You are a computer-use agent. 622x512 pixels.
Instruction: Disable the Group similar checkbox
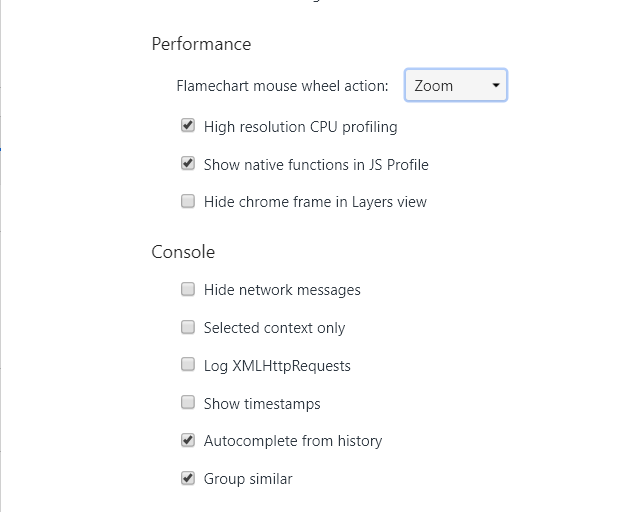coord(188,478)
